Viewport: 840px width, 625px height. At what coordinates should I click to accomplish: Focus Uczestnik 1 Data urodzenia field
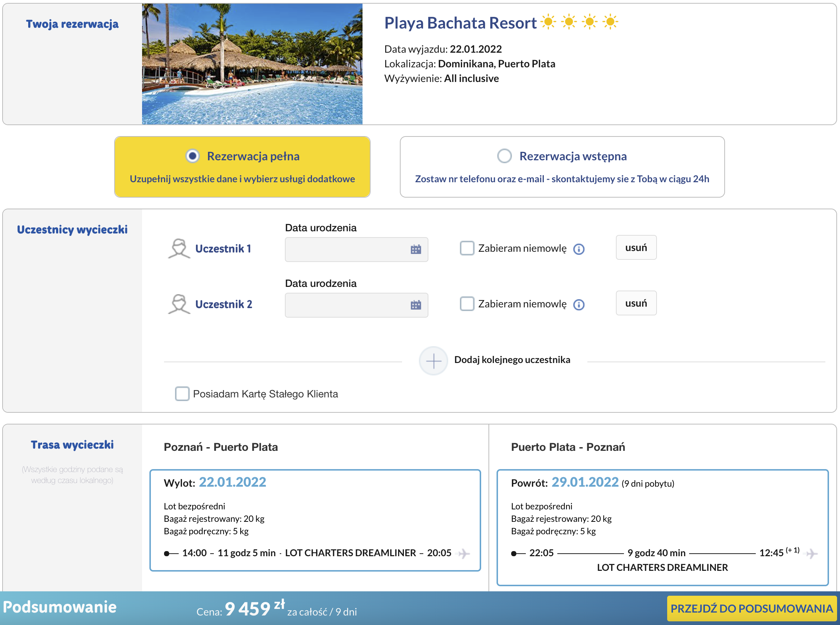[x=356, y=250]
